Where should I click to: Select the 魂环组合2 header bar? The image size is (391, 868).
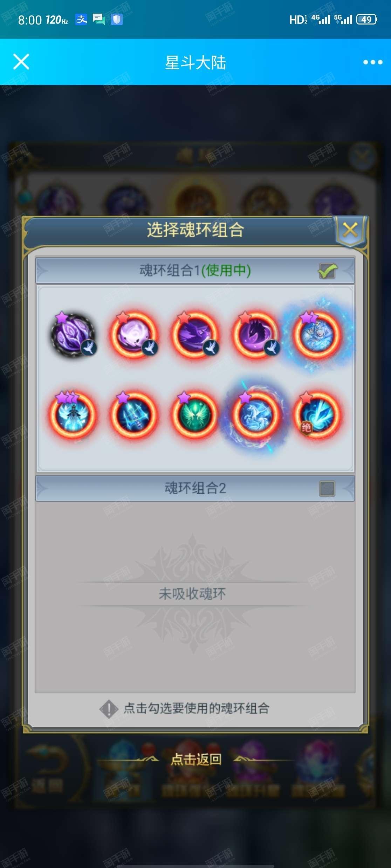point(195,488)
